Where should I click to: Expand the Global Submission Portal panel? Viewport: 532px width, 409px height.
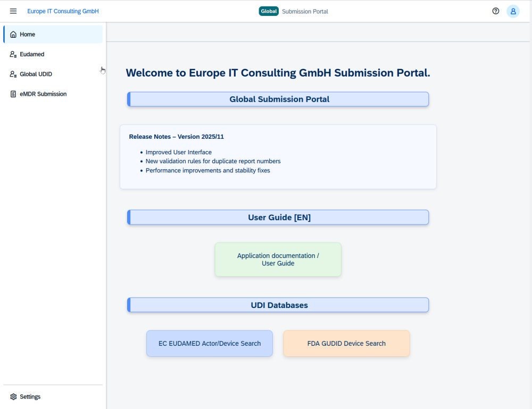[278, 99]
